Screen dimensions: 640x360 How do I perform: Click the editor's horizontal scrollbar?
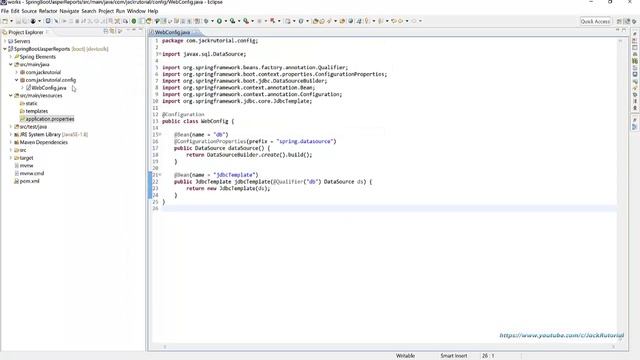(389, 347)
